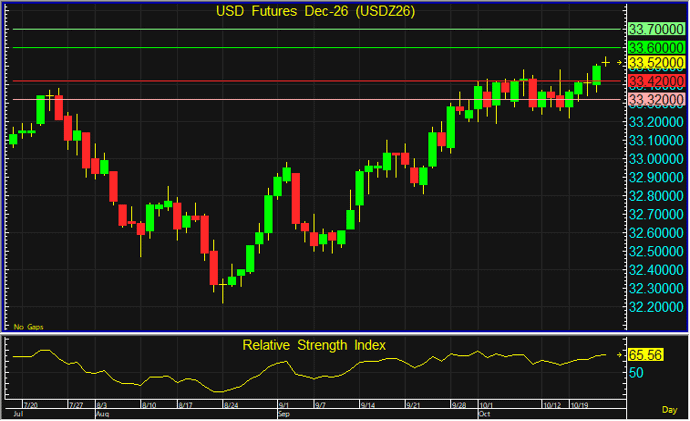690x421 pixels.
Task: Click the Aug month label
Action: [103, 414]
